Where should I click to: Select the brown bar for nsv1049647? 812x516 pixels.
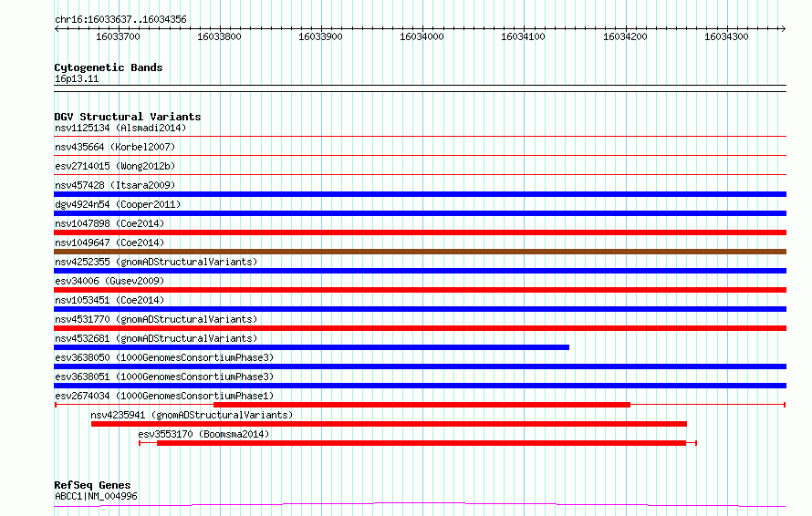click(420, 252)
